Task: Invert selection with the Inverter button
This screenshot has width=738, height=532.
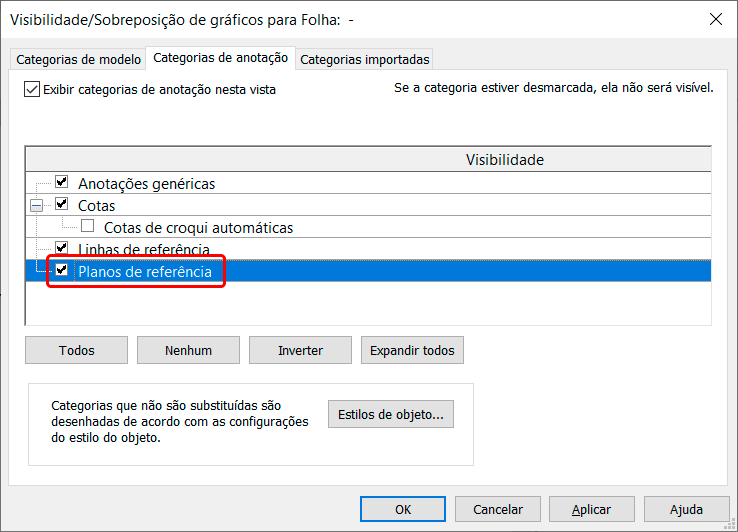Action: (300, 350)
